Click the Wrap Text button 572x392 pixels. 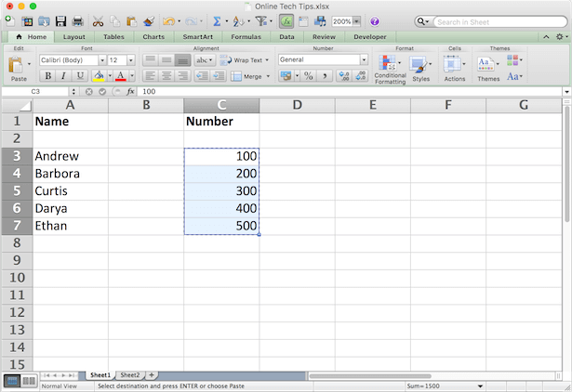[245, 59]
